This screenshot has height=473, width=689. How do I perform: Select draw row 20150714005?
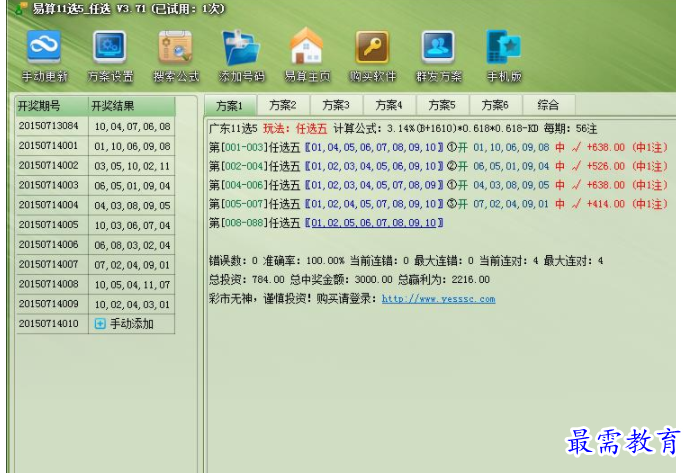pos(95,225)
